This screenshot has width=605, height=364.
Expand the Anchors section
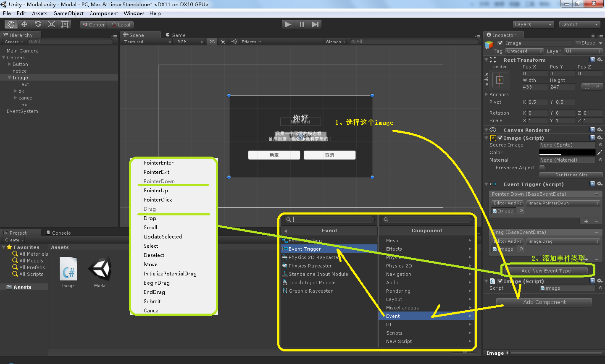click(x=487, y=94)
